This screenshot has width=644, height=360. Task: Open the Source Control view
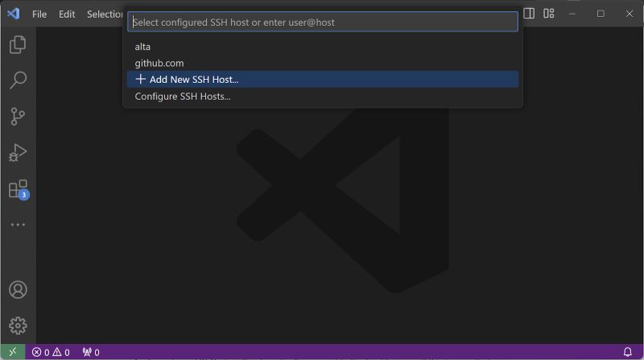coord(18,116)
